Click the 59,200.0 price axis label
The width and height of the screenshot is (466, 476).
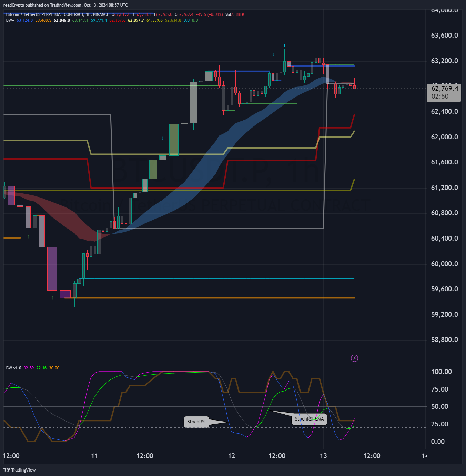(x=445, y=315)
